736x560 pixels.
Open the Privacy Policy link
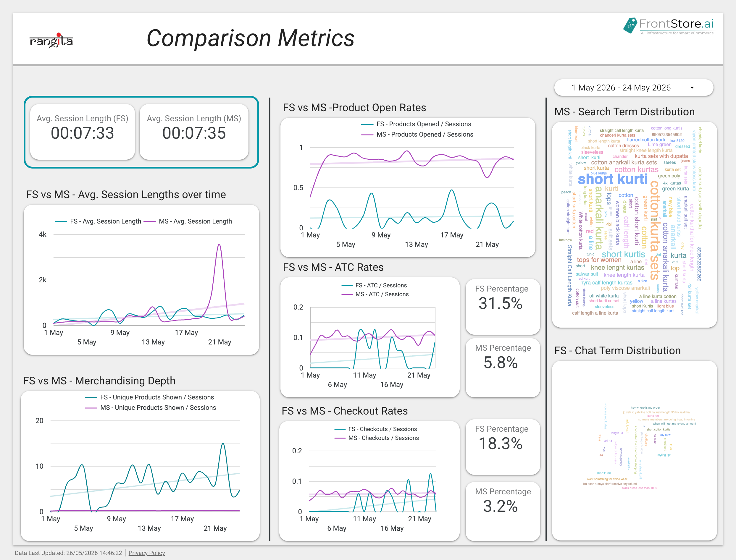(x=147, y=553)
